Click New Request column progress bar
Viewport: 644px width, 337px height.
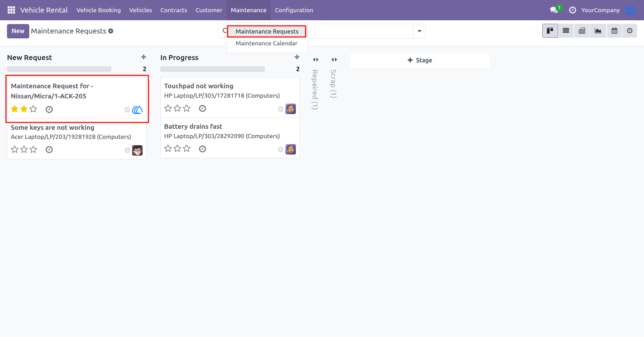pos(59,69)
